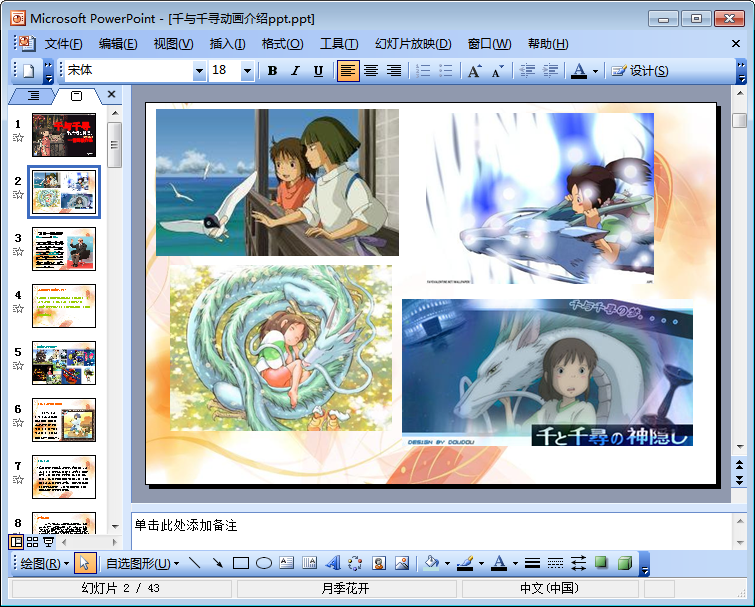
Task: Open the 帮助(H) menu
Action: click(548, 44)
